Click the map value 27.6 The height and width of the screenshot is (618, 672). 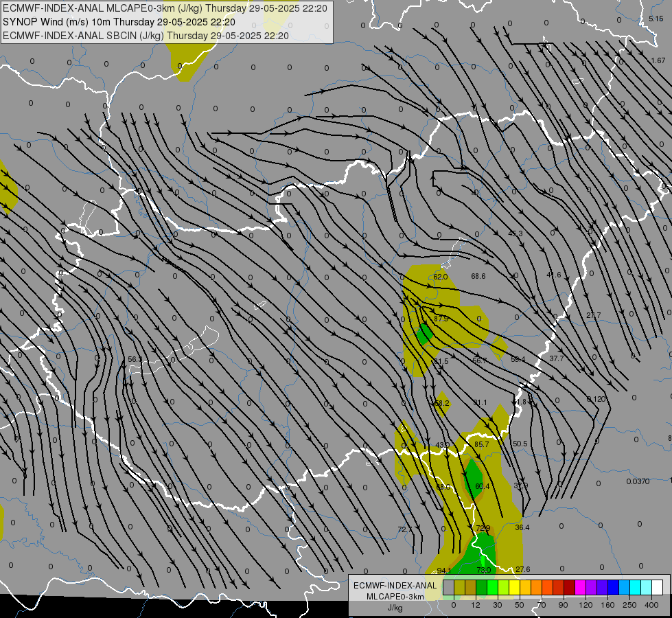point(523,569)
